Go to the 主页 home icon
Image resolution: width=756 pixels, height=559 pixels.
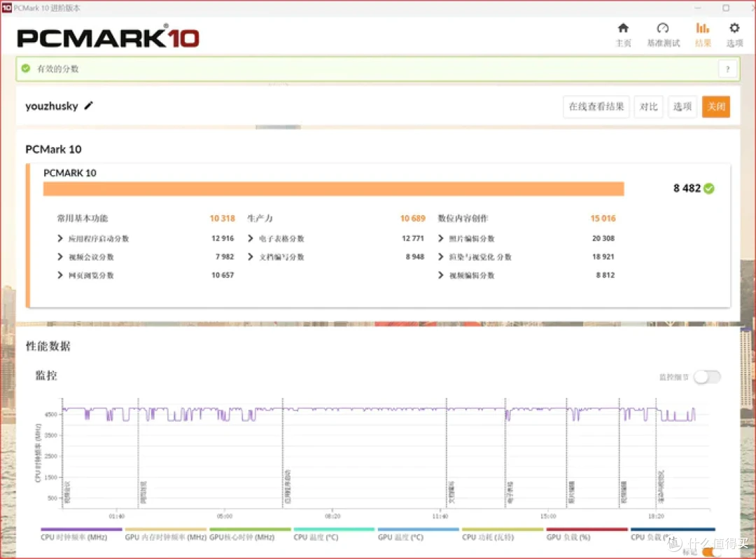[x=623, y=28]
